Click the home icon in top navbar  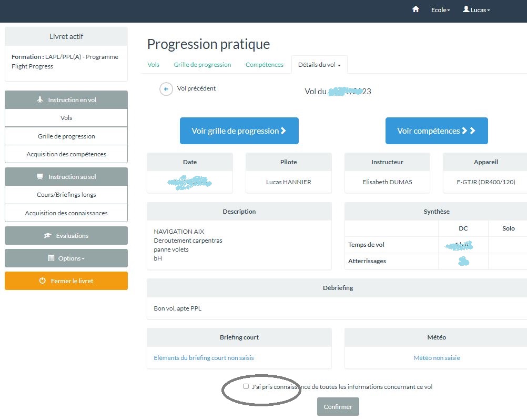pyautogui.click(x=415, y=9)
